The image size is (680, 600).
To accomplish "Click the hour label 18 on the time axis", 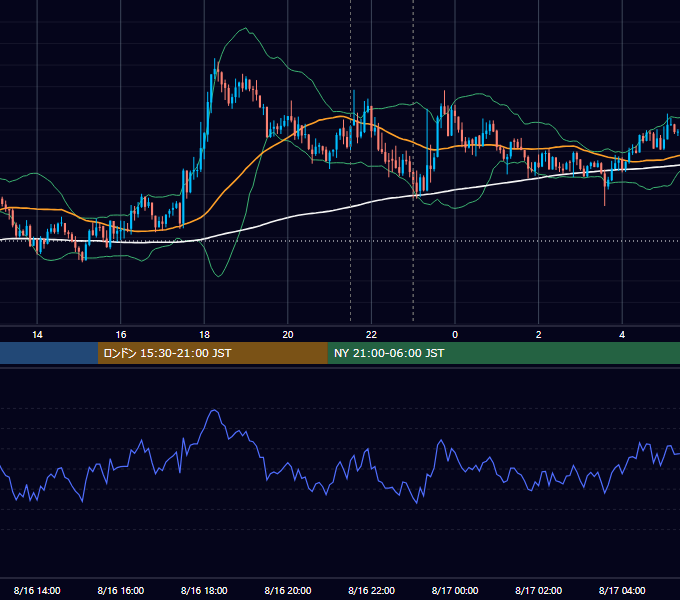I will (204, 335).
